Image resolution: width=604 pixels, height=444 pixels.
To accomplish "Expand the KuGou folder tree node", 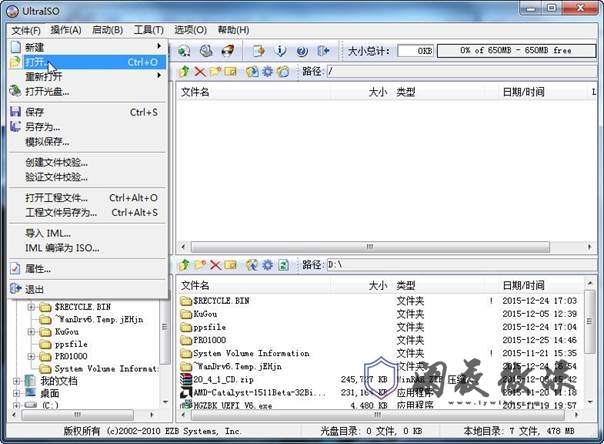I will pos(32,330).
